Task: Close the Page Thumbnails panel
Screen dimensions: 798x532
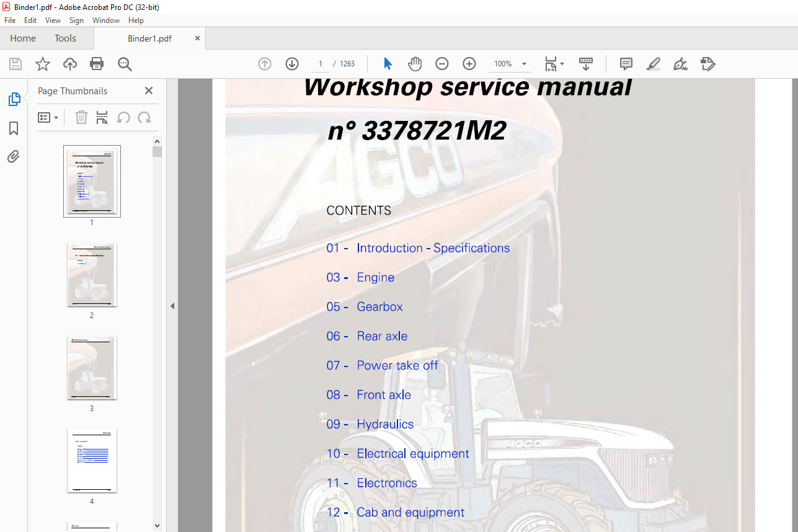Action: 149,91
